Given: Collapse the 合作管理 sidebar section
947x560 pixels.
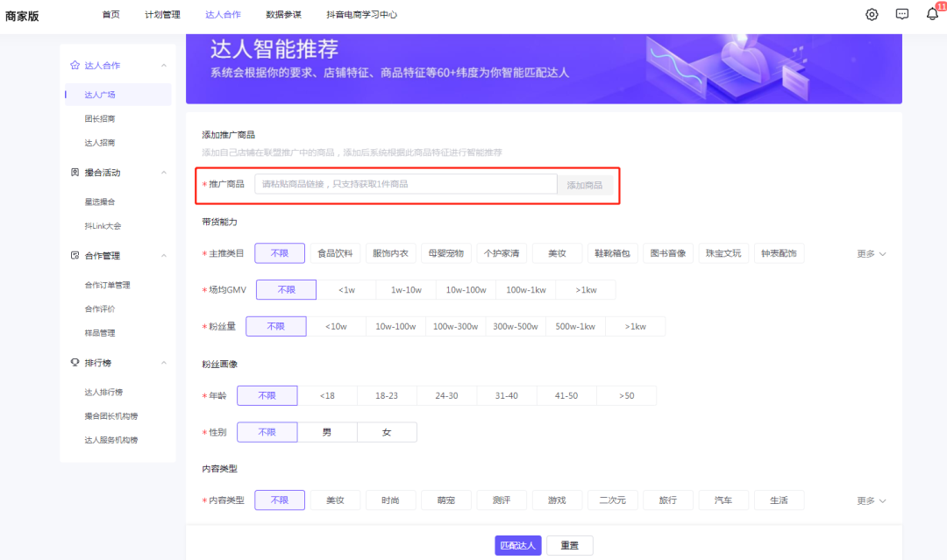Looking at the screenshot, I should [164, 256].
